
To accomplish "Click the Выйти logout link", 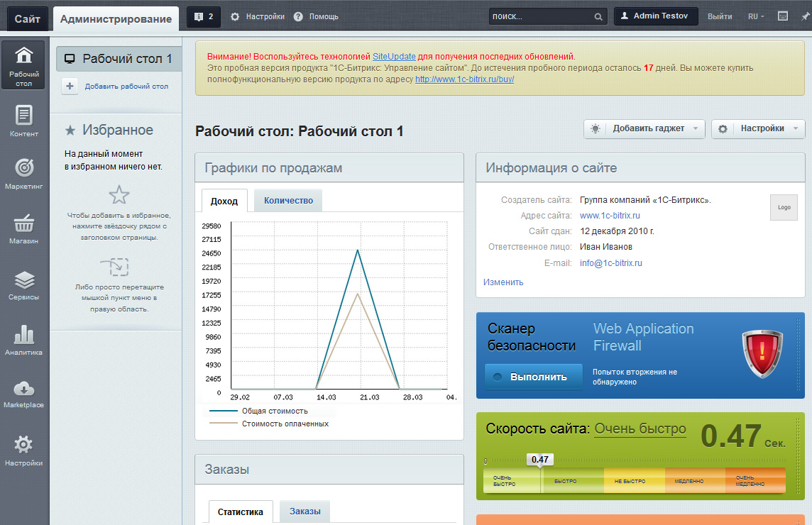I will [720, 16].
